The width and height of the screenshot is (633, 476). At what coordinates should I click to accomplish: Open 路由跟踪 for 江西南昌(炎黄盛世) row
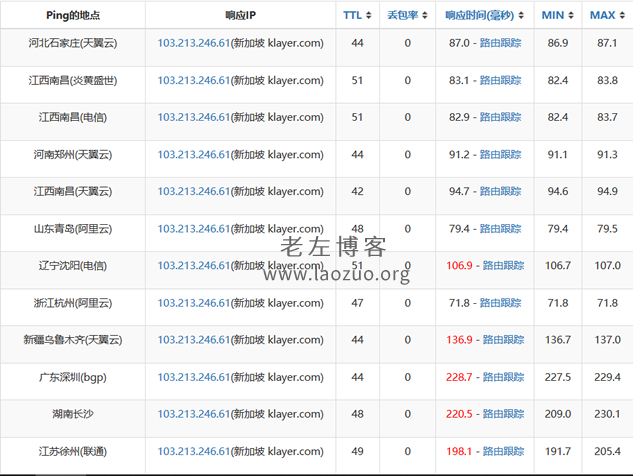501,81
